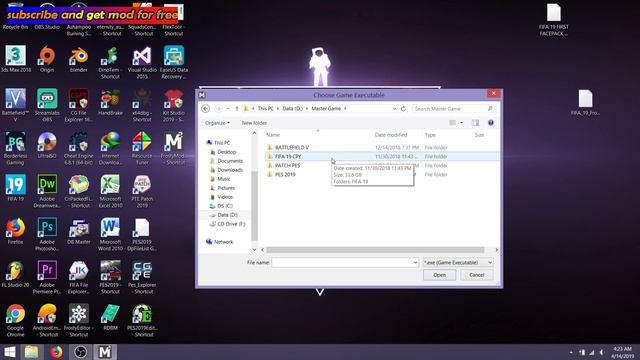The image size is (640, 360).
Task: Open Firefox from the taskbar
Action: [x=56, y=352]
